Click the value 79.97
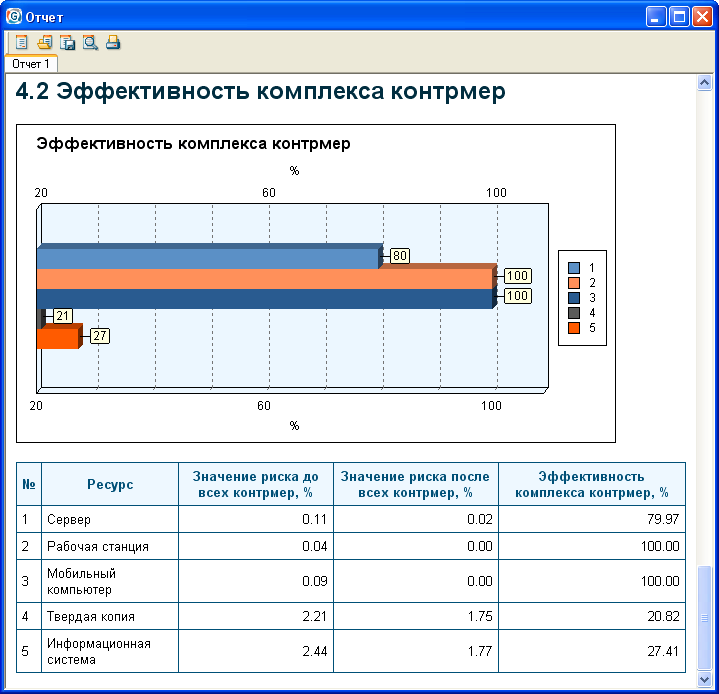Viewport: 719px width, 694px height. (663, 519)
